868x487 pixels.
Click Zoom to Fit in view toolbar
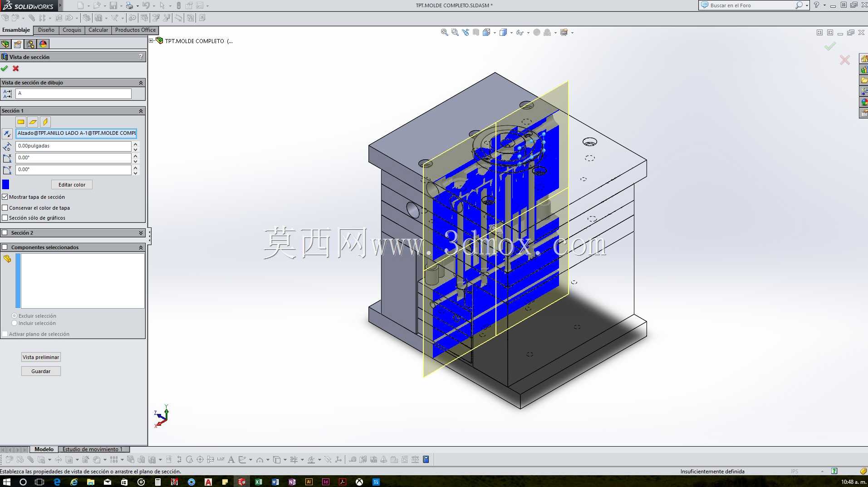(x=444, y=32)
